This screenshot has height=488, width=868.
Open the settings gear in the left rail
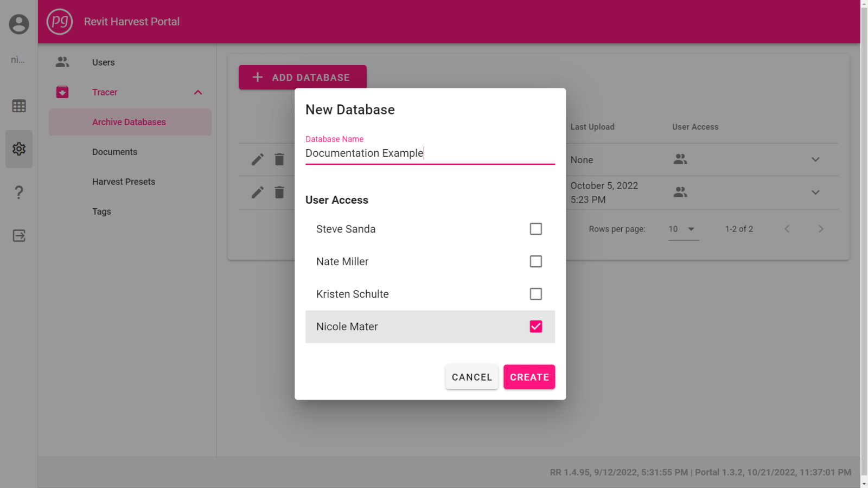18,149
